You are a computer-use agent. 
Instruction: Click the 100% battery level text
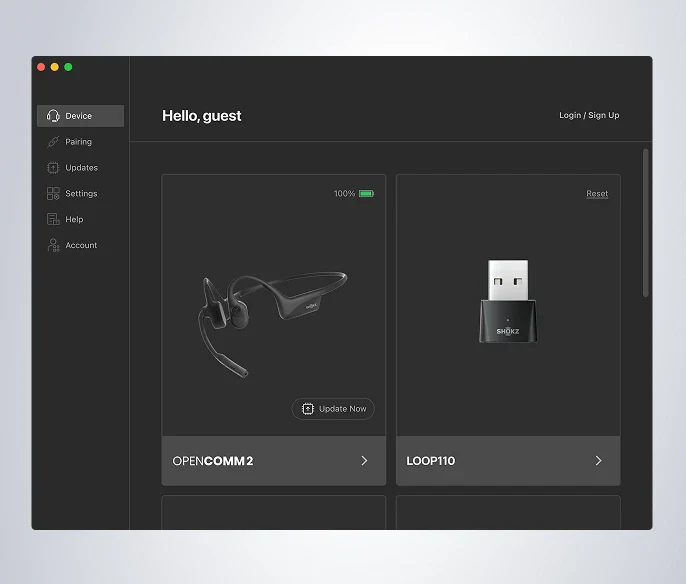coord(344,193)
